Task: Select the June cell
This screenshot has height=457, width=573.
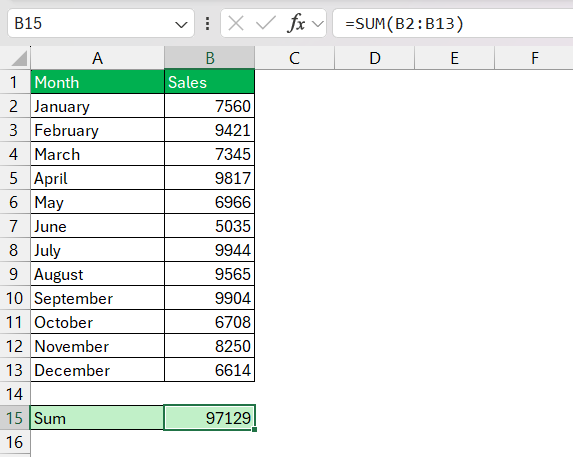Action: [98, 226]
